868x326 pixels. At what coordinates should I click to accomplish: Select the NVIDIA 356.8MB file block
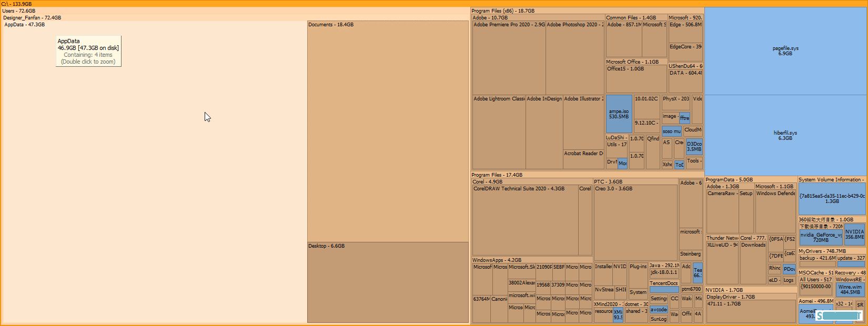(x=855, y=234)
